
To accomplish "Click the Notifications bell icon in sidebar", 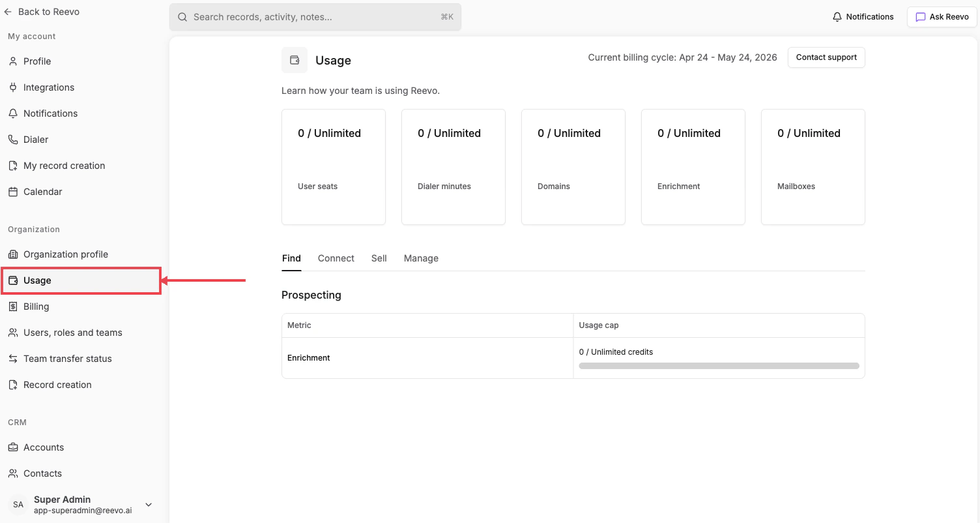I will pos(13,113).
